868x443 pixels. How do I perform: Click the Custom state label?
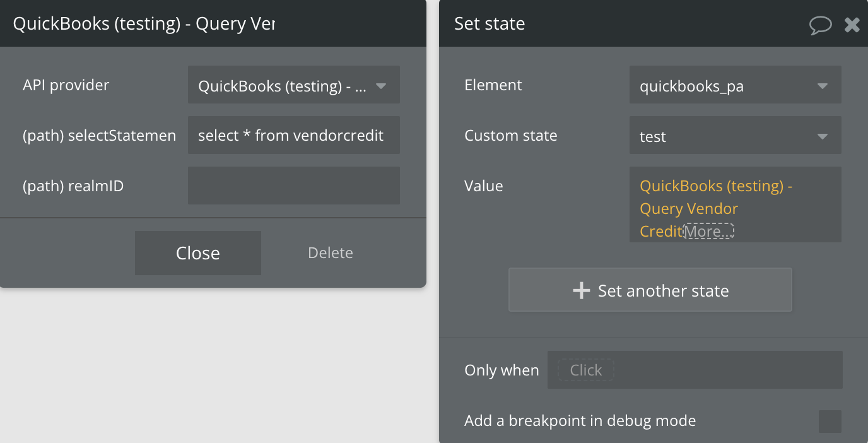(x=510, y=136)
